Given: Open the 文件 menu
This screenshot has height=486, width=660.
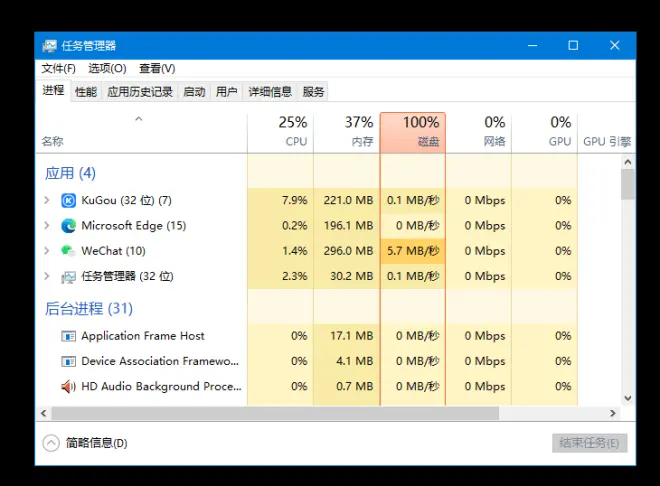Looking at the screenshot, I should click(x=58, y=68).
